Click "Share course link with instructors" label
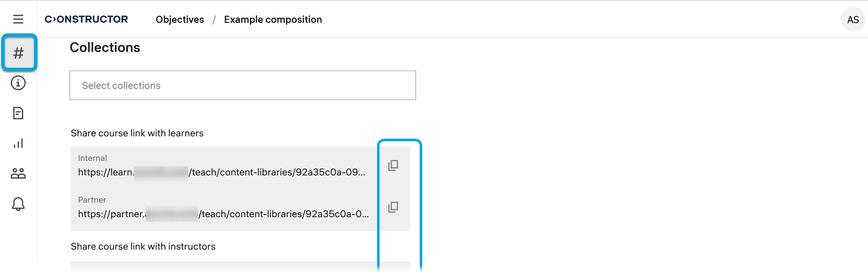The height and width of the screenshot is (275, 868). [x=143, y=246]
